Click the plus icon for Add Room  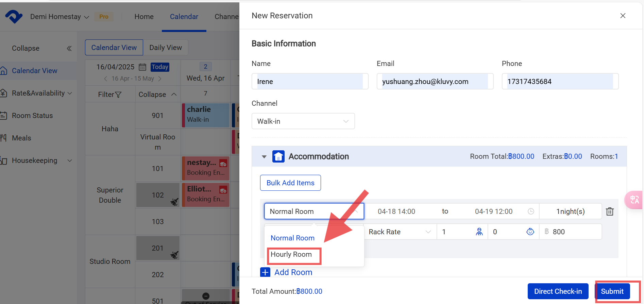click(x=265, y=272)
